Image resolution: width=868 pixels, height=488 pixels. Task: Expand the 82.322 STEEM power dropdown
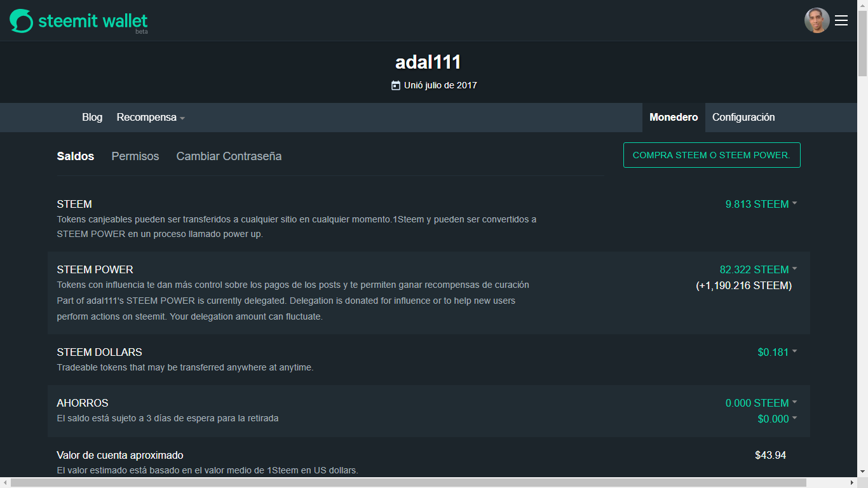759,269
